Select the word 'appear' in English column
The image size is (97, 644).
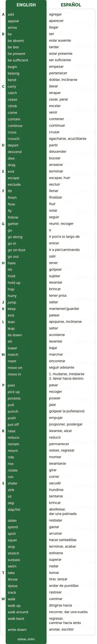13,21
